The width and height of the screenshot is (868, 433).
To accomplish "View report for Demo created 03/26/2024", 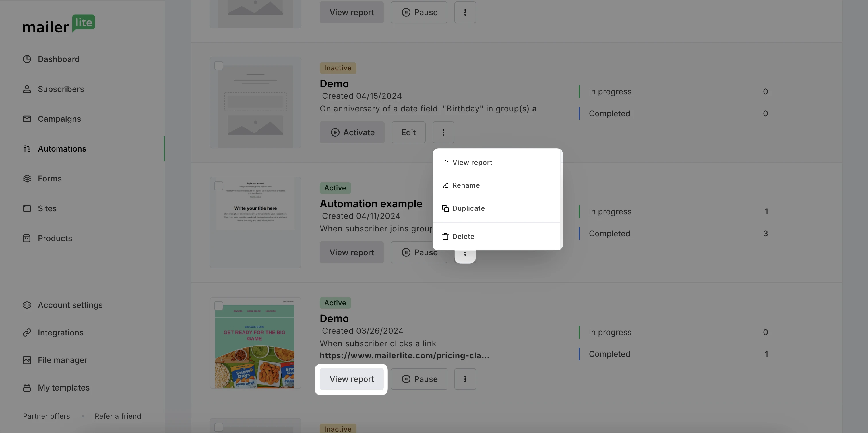I will (352, 379).
